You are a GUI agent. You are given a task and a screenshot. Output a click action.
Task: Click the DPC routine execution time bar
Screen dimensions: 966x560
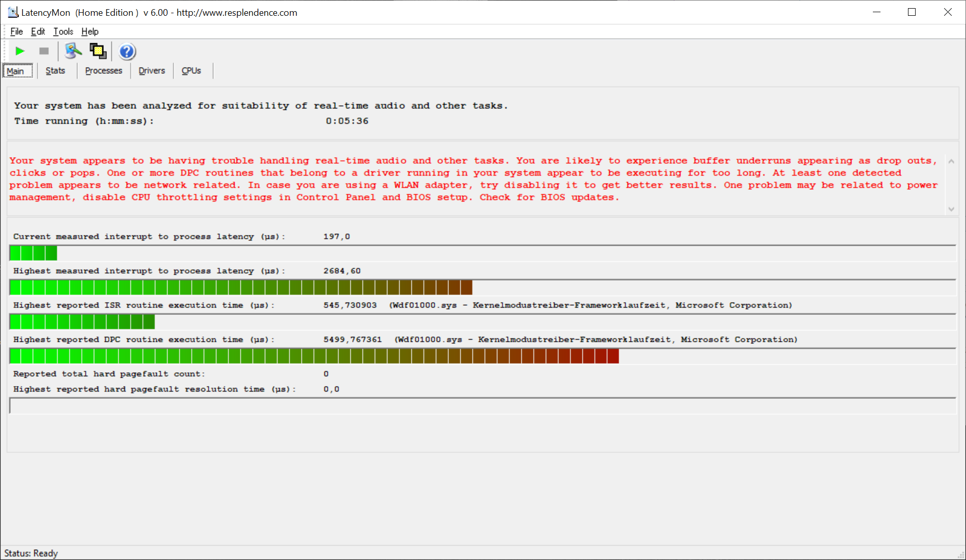tap(482, 356)
